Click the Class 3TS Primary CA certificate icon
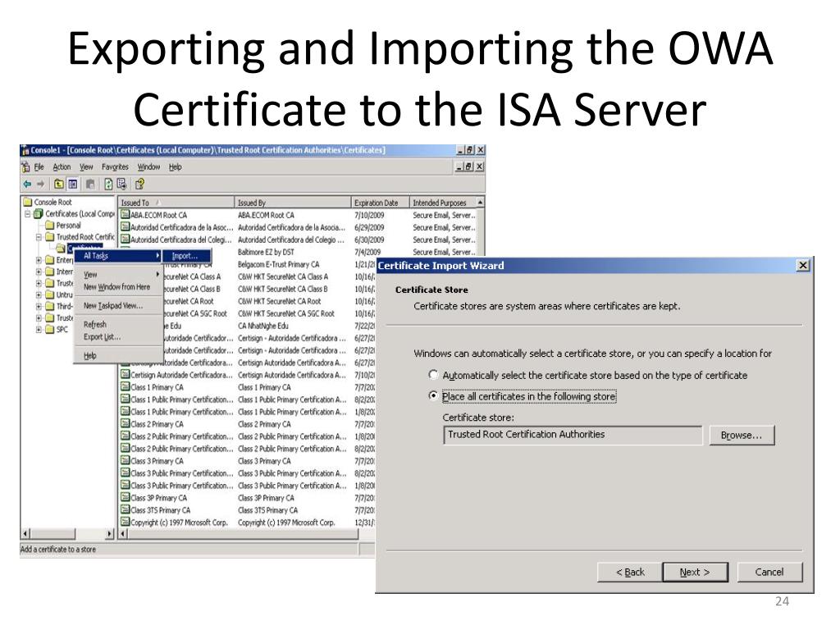This screenshot has height=630, width=840. click(125, 510)
